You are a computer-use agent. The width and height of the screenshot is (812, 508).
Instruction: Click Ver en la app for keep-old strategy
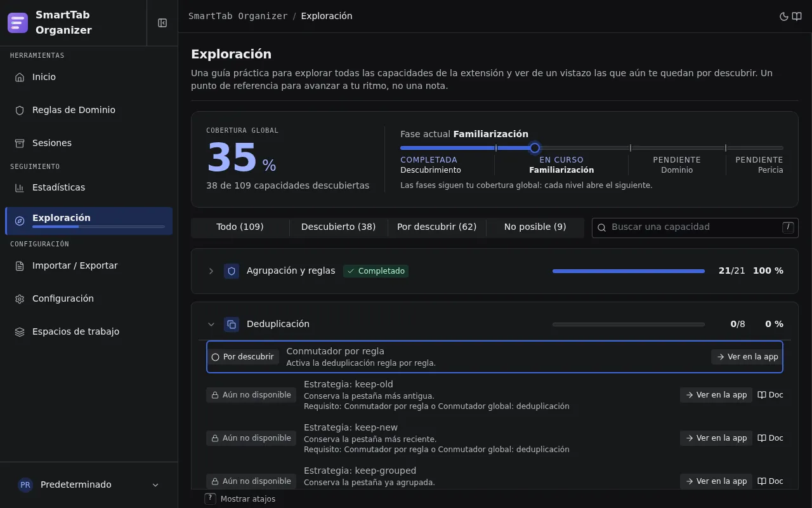coord(716,395)
